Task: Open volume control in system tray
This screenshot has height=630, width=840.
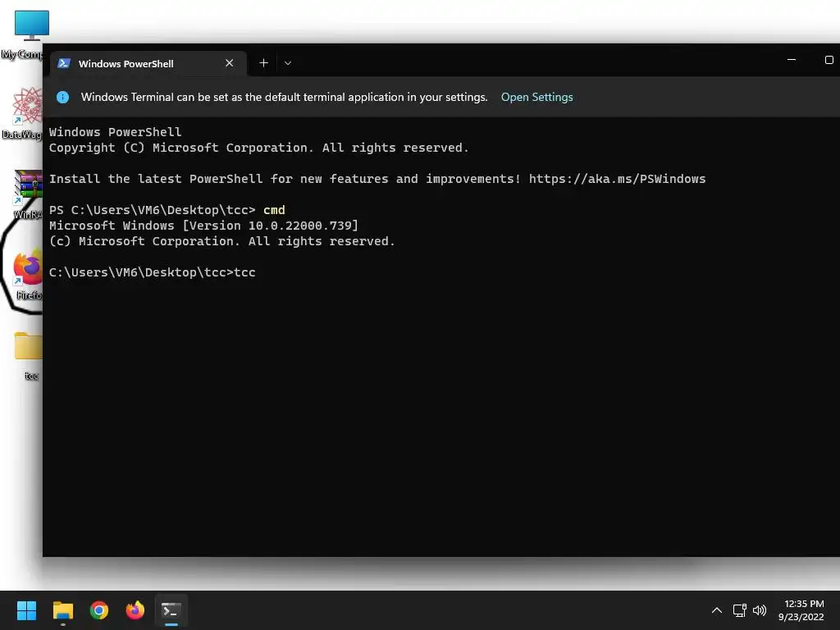Action: [760, 610]
